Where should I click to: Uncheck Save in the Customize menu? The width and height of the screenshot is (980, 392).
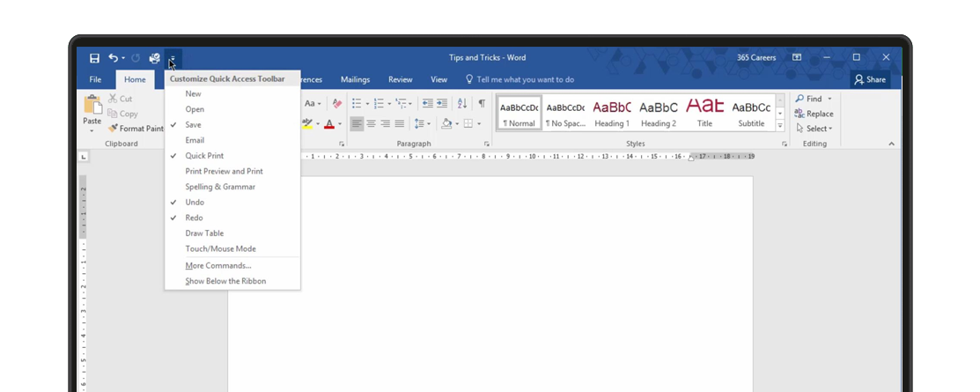[x=193, y=125]
